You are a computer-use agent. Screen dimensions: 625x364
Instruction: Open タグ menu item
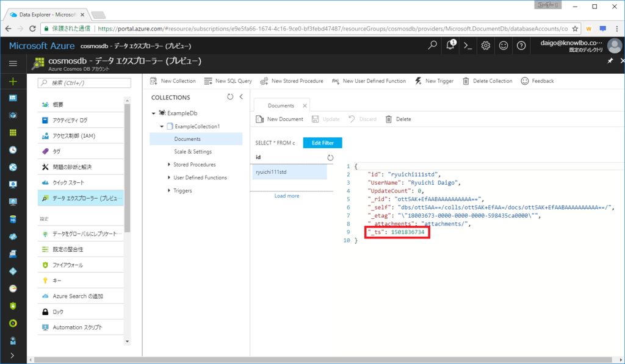click(x=81, y=151)
